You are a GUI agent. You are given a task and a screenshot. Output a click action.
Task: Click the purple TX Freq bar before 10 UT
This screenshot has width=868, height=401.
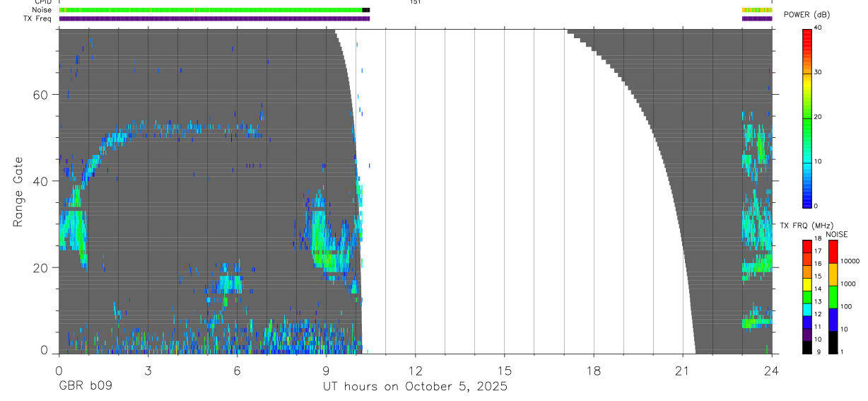[214, 18]
